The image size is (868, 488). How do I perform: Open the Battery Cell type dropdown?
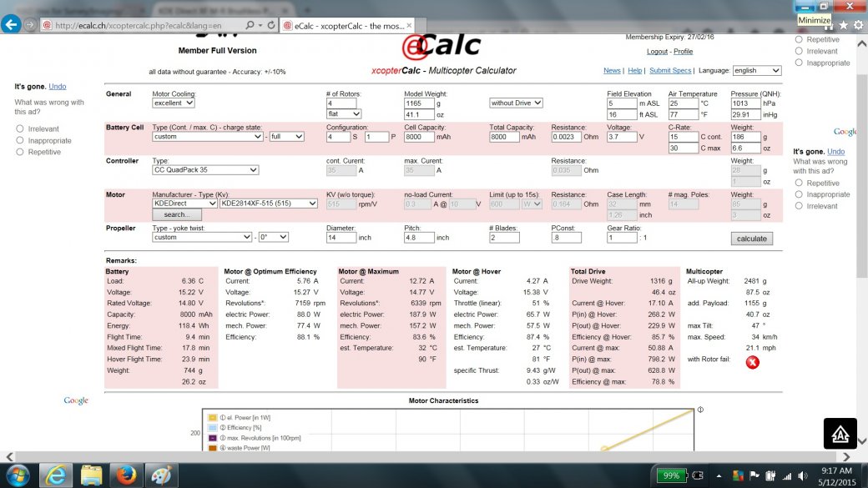click(208, 137)
